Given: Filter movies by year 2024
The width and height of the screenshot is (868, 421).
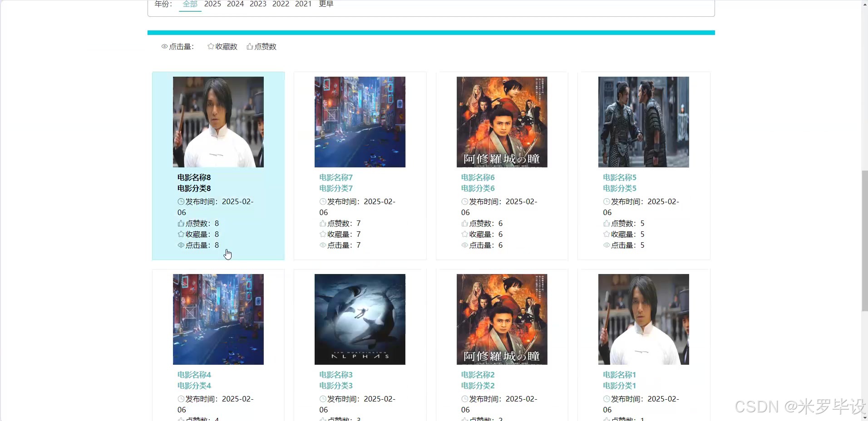Looking at the screenshot, I should [235, 4].
